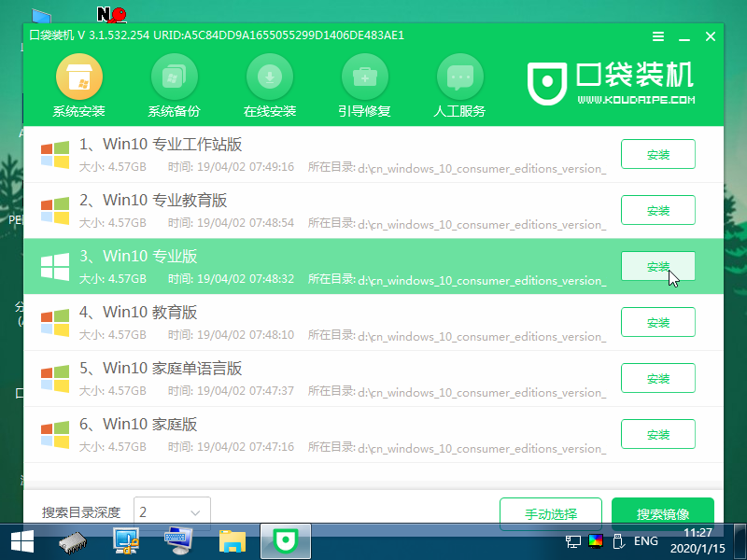
Task: Open File Explorer from the taskbar
Action: click(x=231, y=541)
